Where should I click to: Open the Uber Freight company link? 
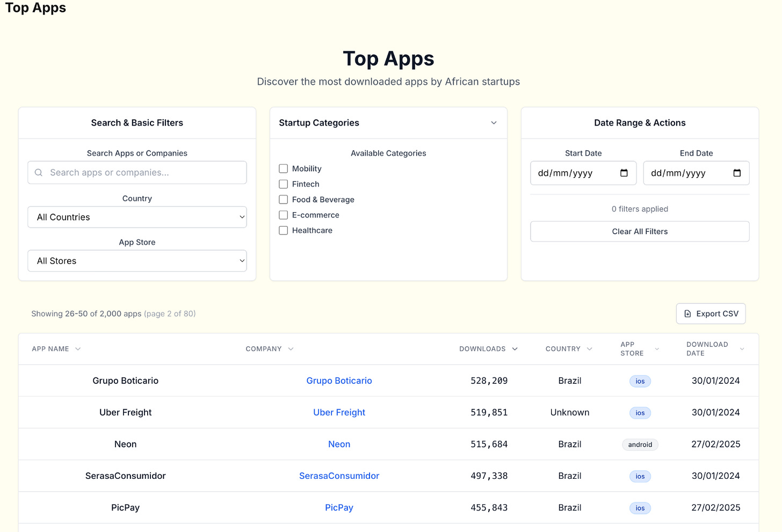339,412
